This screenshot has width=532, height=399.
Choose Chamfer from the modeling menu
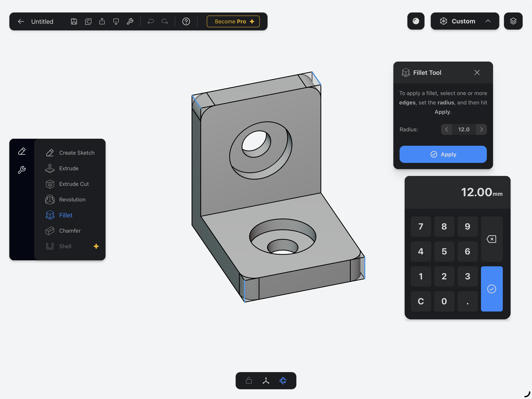pos(70,230)
